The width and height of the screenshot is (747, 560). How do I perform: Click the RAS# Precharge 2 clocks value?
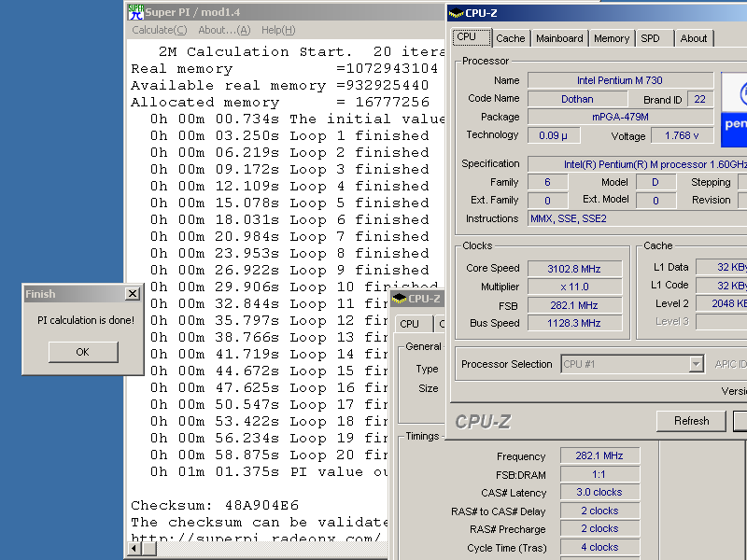(599, 528)
